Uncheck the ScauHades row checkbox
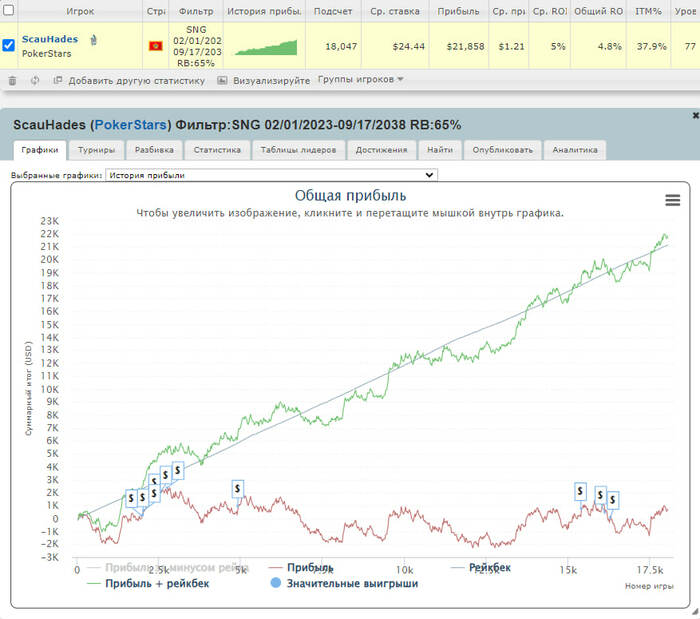 pos(8,46)
